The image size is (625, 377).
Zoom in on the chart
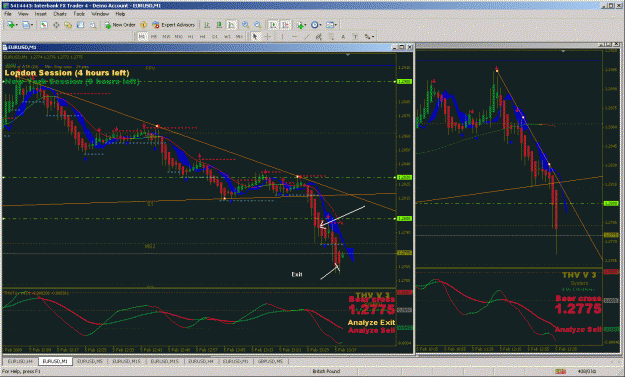[x=245, y=25]
